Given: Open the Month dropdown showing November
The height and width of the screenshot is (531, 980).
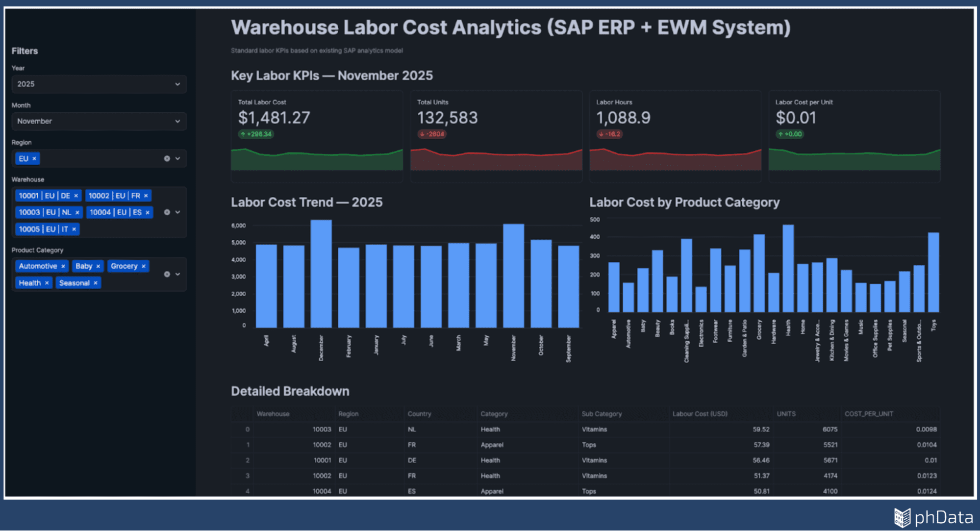Looking at the screenshot, I should point(99,121).
